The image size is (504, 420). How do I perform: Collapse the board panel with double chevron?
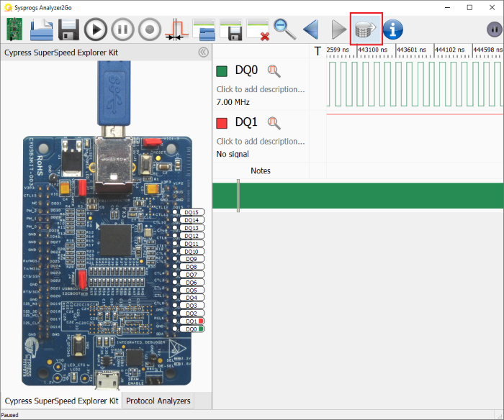[204, 52]
